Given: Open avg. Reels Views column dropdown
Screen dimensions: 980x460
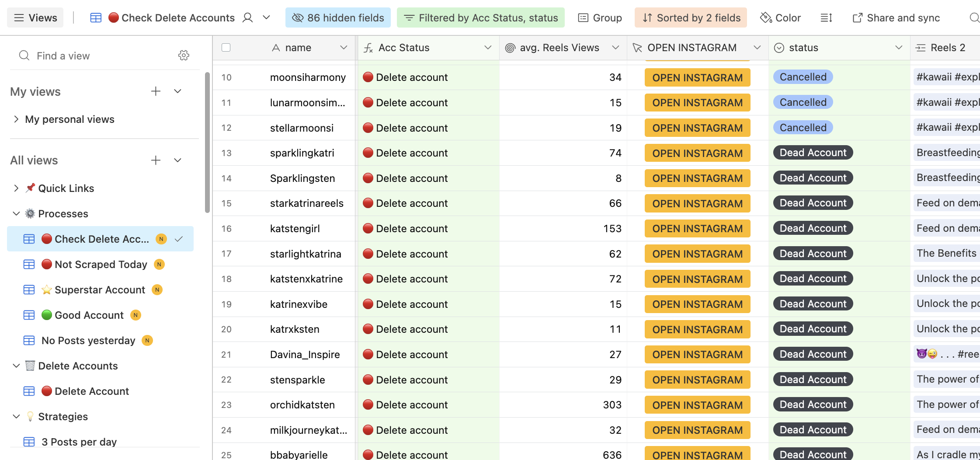Looking at the screenshot, I should click(615, 47).
